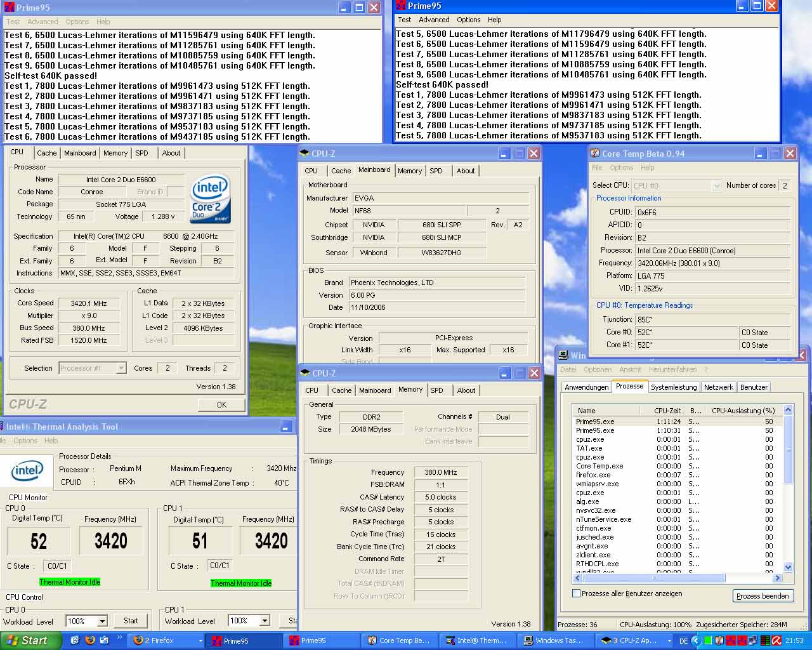Viewport: 812px width, 650px height.
Task: Click the right Prime95 window title icon
Action: click(x=400, y=6)
